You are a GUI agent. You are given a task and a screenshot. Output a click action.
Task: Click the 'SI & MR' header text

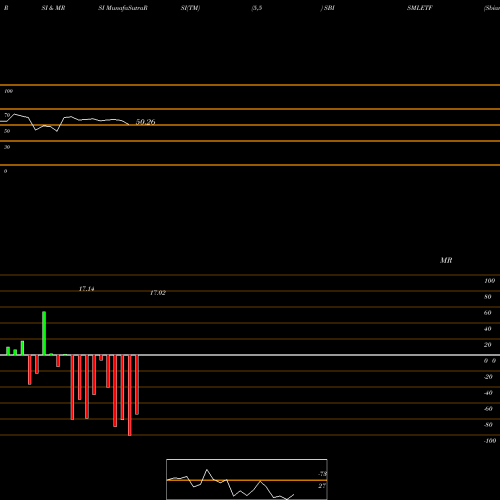pos(53,8)
